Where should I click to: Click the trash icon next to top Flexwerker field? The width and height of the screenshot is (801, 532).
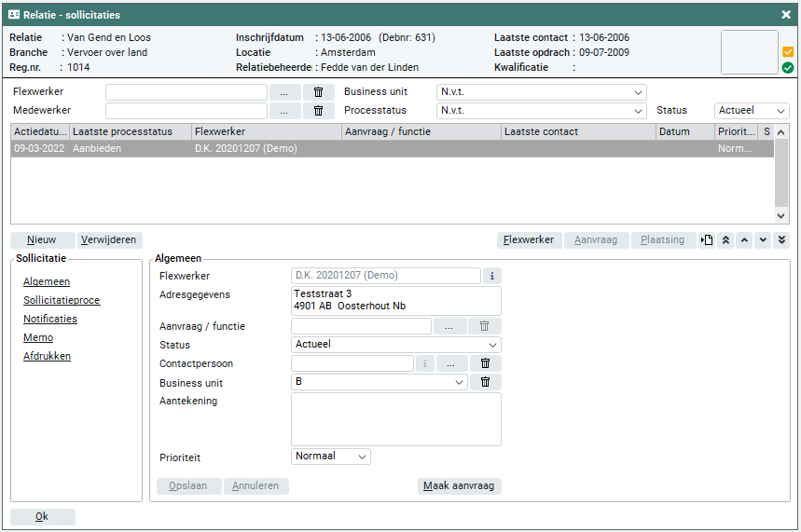318,92
